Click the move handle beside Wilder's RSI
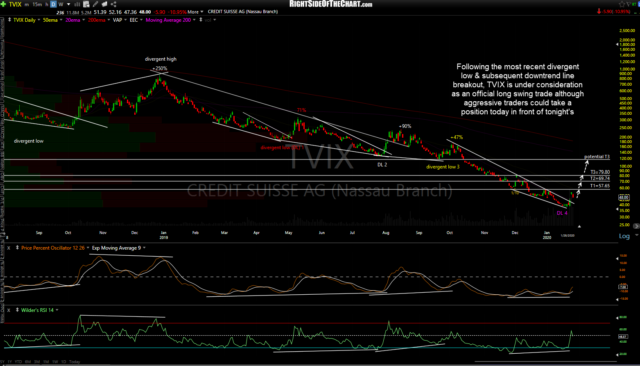 click(17, 310)
